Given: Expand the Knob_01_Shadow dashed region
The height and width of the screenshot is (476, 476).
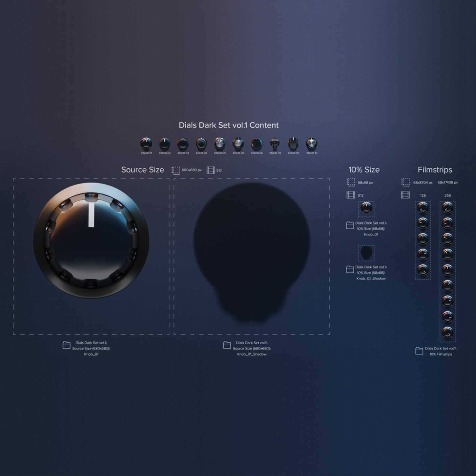Looking at the screenshot, I should pyautogui.click(x=251, y=257).
